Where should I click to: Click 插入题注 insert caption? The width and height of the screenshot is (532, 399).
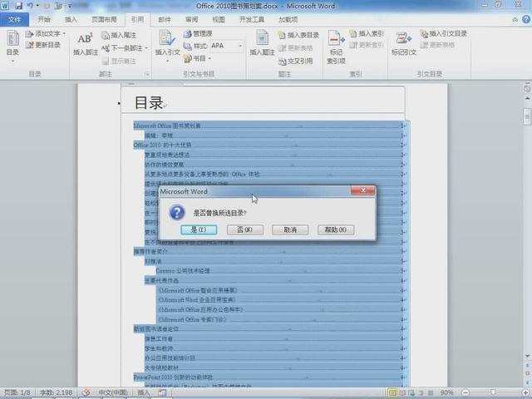(x=262, y=43)
